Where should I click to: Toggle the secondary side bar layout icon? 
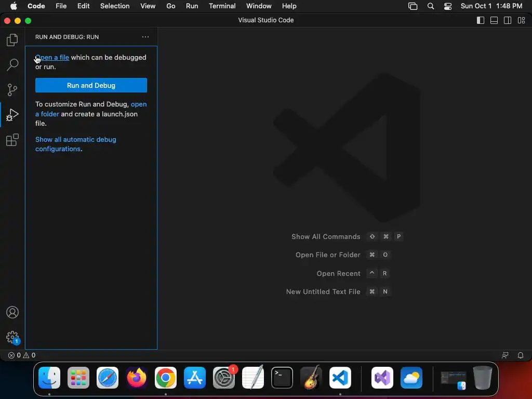508,20
